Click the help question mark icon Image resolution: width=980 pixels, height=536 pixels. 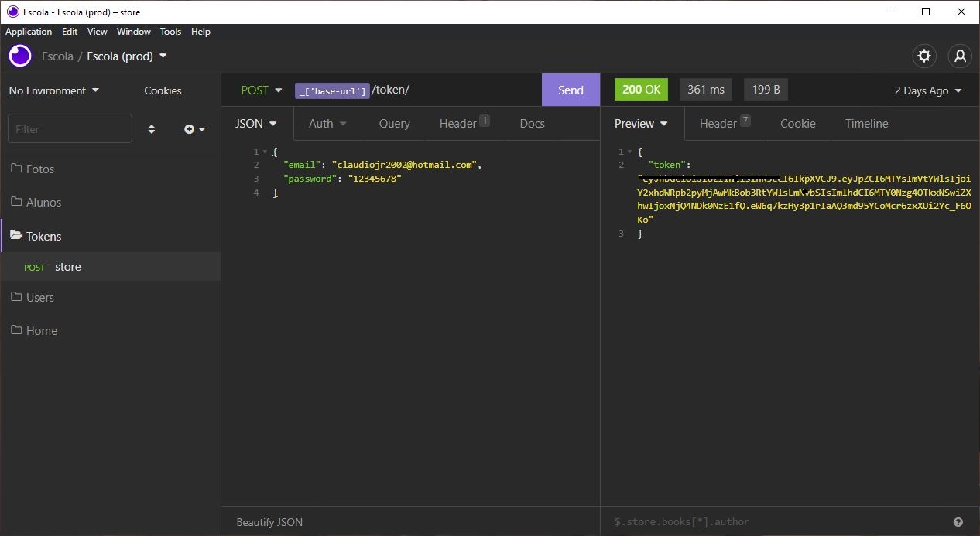tap(958, 522)
